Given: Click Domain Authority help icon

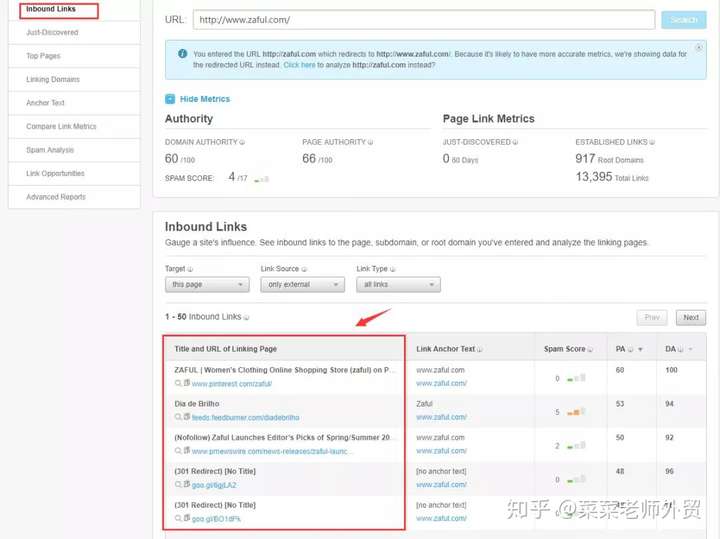Looking at the screenshot, I should point(242,142).
